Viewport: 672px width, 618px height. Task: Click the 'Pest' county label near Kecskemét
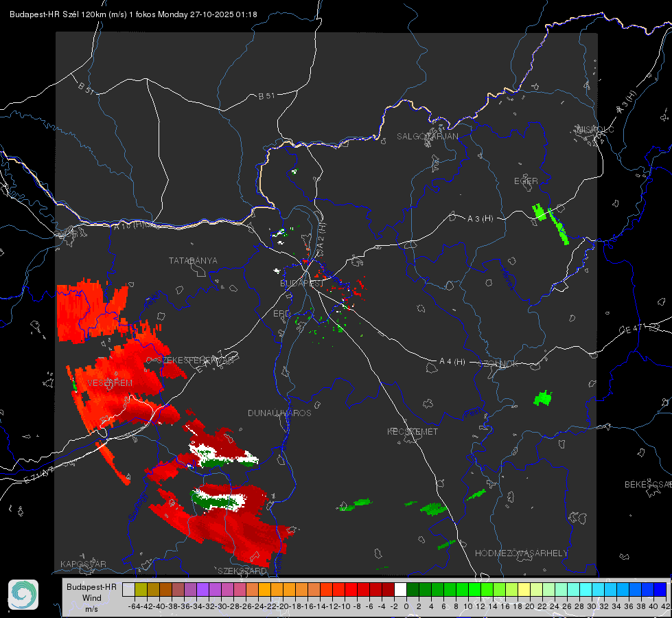click(x=472, y=413)
